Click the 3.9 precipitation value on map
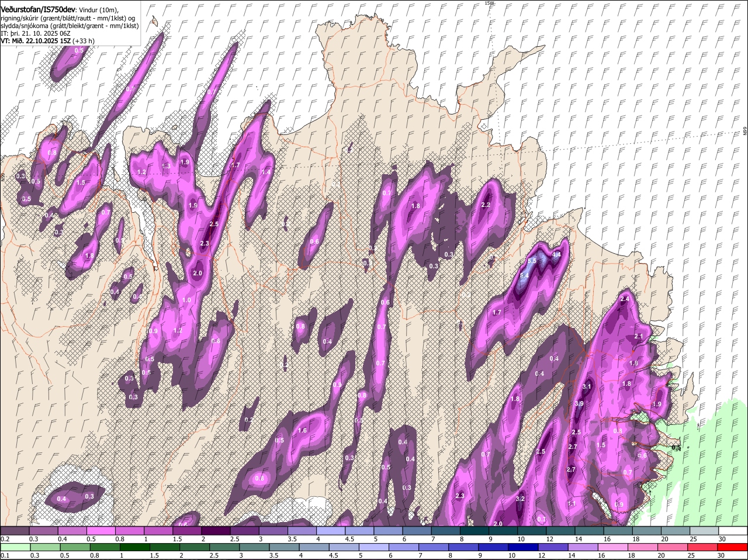 (x=579, y=403)
